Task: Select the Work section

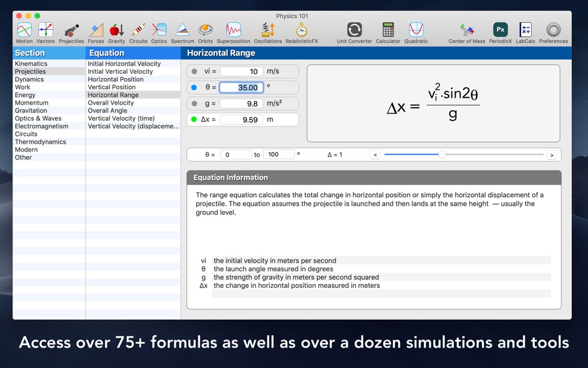Action: click(49, 87)
